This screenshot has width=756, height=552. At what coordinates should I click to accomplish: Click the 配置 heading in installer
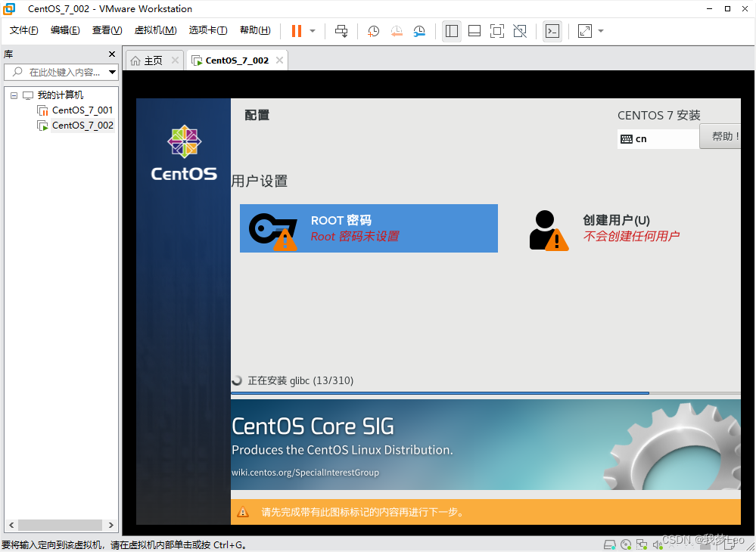click(x=257, y=115)
